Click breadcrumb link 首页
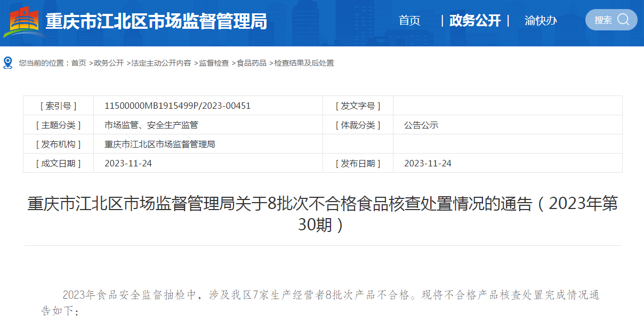The image size is (644, 321). [78, 63]
